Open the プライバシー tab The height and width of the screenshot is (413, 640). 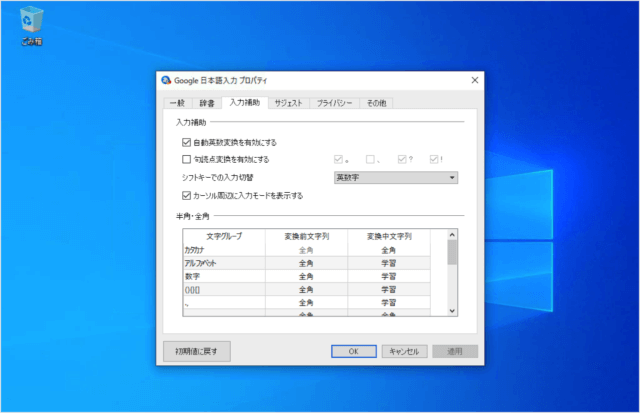pos(334,103)
